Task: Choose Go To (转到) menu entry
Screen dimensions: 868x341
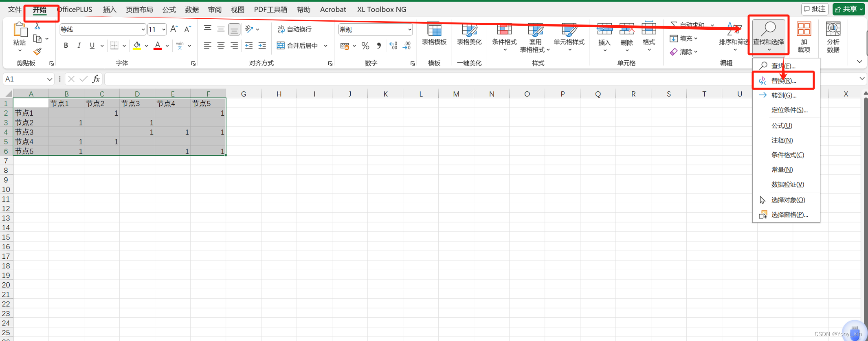Action: pos(786,95)
